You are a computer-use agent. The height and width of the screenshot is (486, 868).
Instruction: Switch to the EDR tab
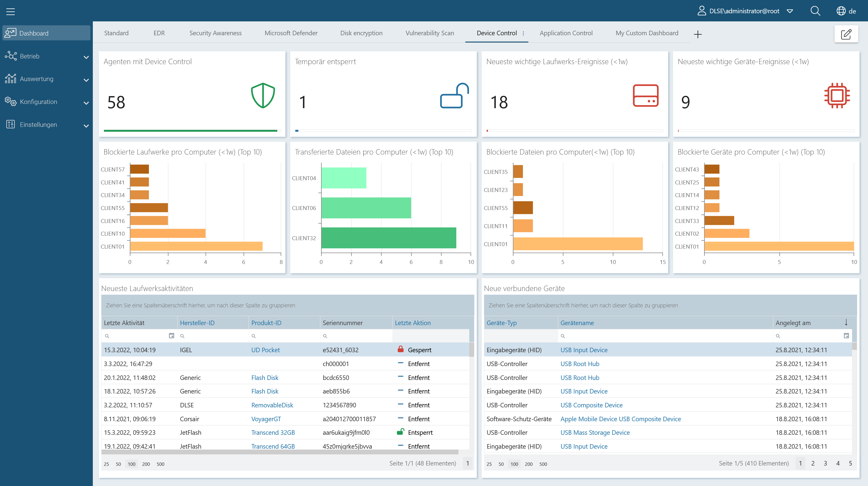pos(159,33)
